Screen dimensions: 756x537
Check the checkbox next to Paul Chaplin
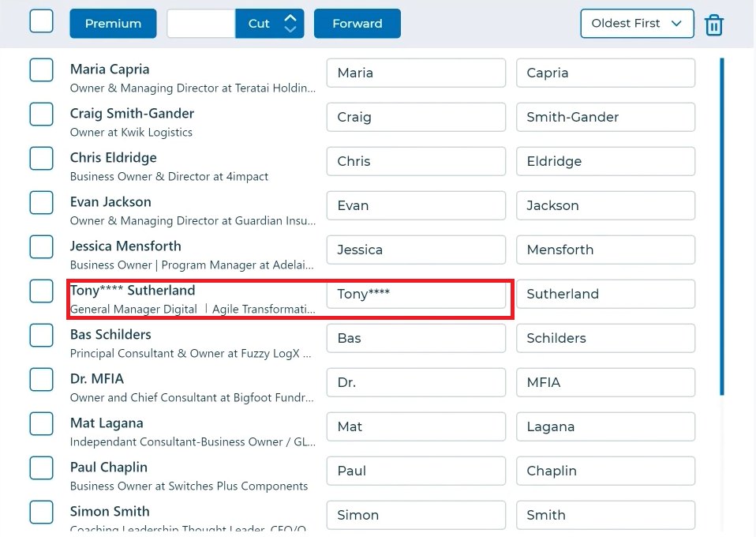point(41,468)
